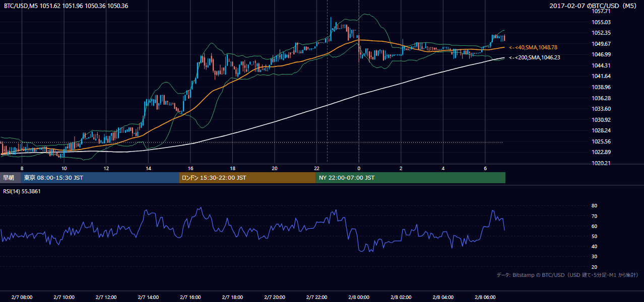
Task: Click price axis value 1036.28
Action: (x=602, y=98)
